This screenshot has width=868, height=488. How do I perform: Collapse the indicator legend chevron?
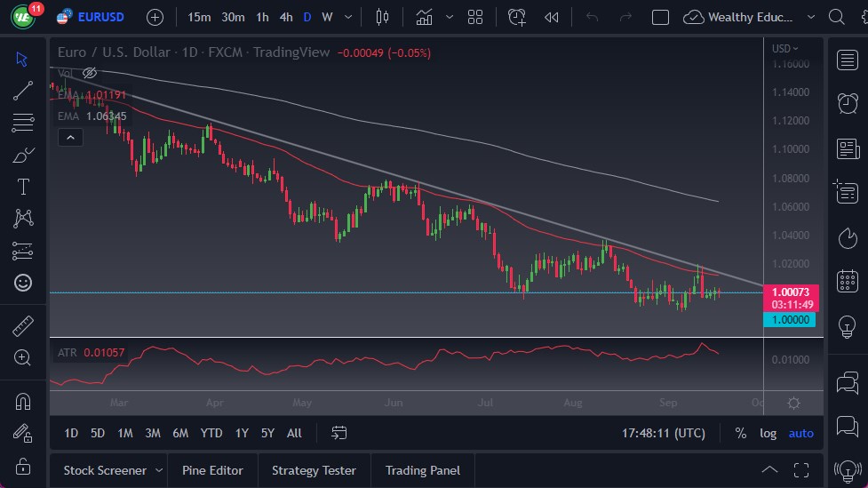click(69, 137)
